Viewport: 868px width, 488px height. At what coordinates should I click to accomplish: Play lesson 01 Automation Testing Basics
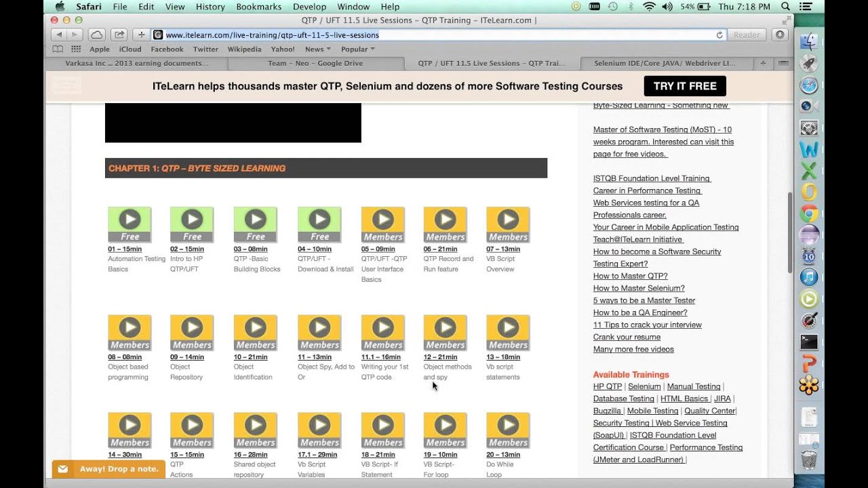tap(130, 224)
